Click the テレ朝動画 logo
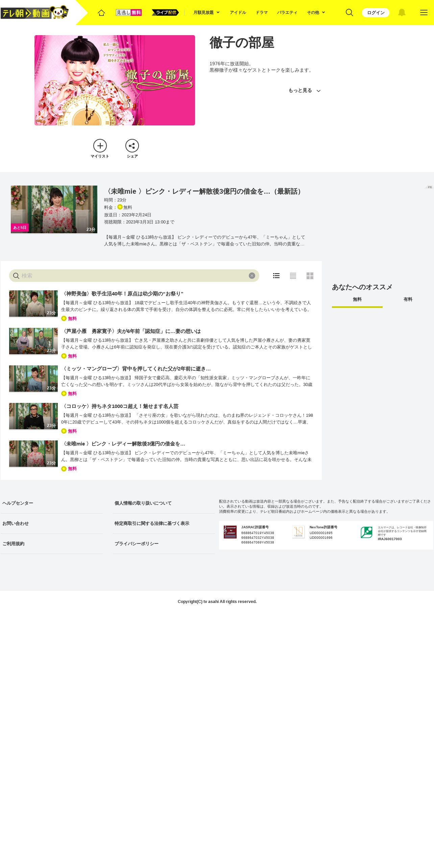 click(34, 13)
